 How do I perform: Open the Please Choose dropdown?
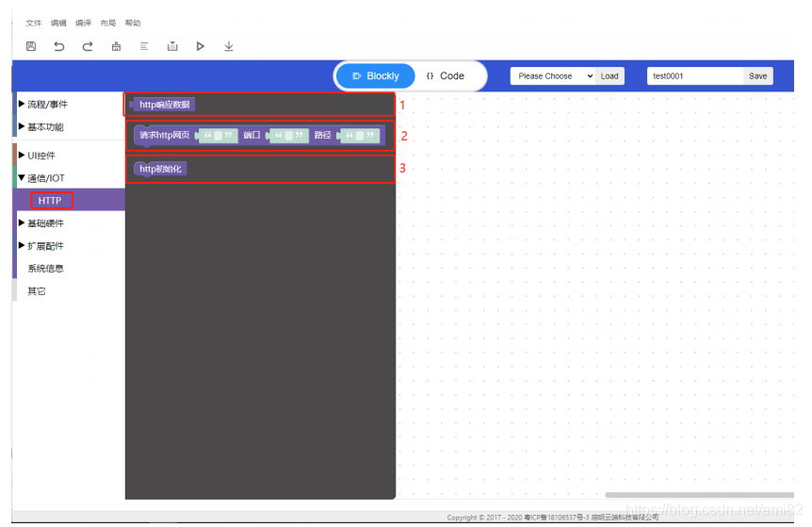[x=553, y=75]
